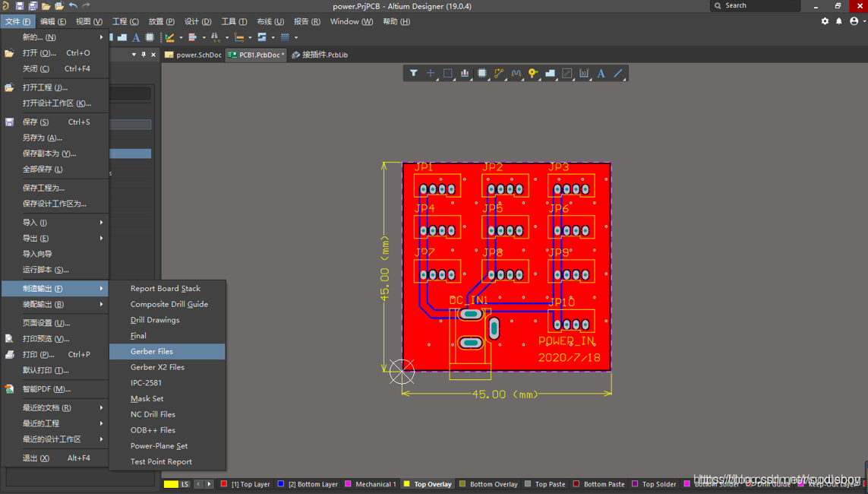The image size is (868, 494).
Task: Click the snap crosshair (plus) tool icon
Action: point(431,73)
